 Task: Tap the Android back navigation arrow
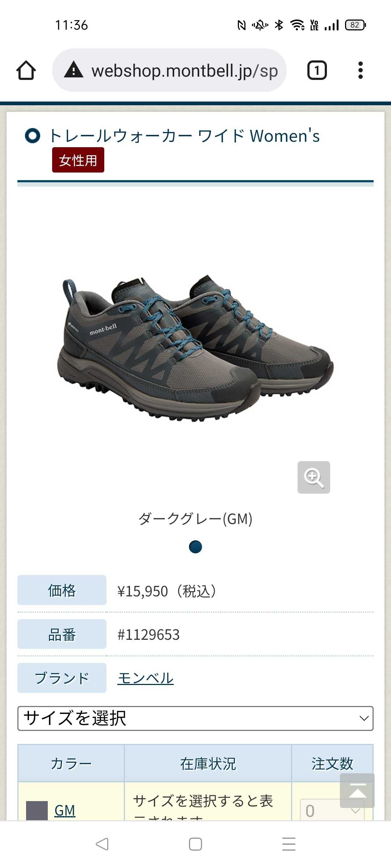(102, 844)
